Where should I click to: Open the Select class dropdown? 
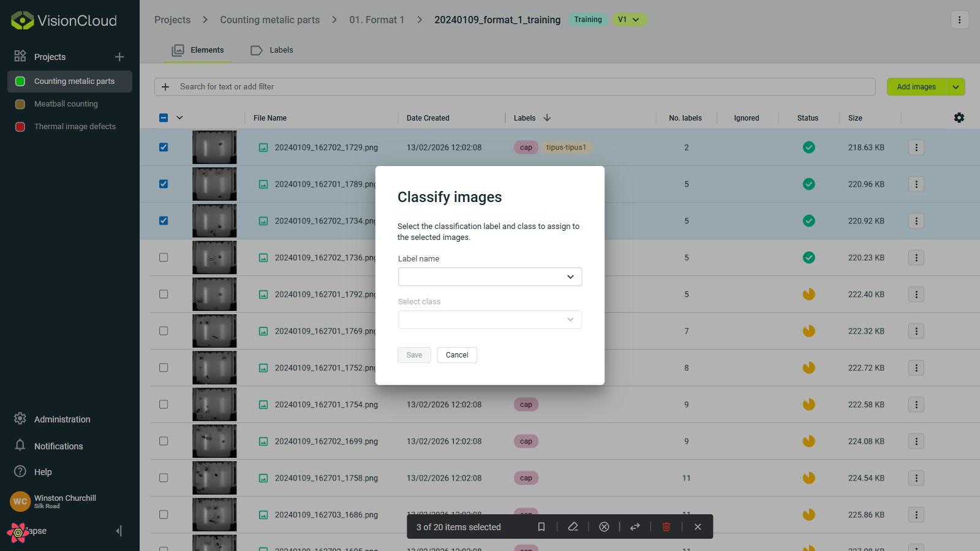[x=489, y=319]
